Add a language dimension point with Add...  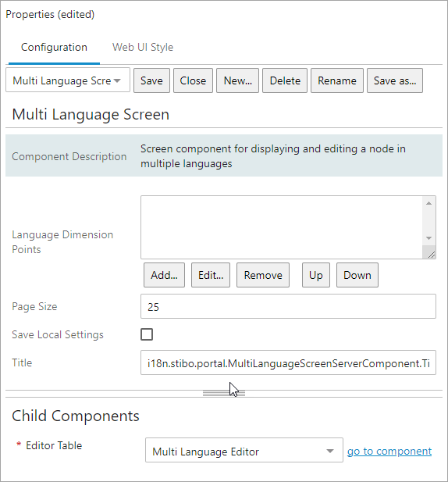point(164,275)
